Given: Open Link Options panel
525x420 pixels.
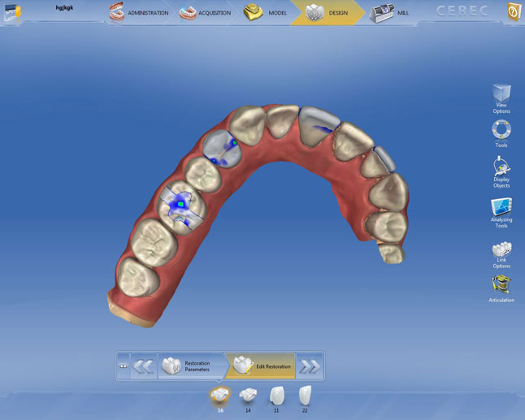Looking at the screenshot, I should coord(501,254).
